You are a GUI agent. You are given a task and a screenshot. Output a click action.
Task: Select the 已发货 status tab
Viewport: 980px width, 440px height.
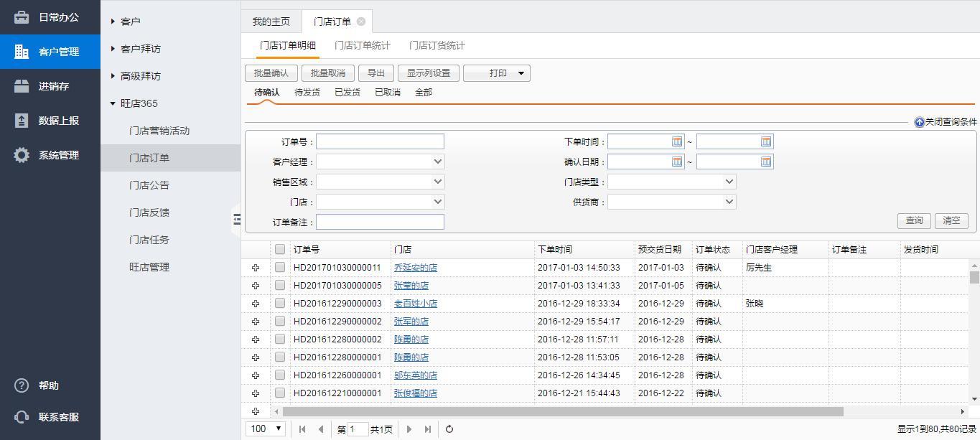pyautogui.click(x=347, y=93)
